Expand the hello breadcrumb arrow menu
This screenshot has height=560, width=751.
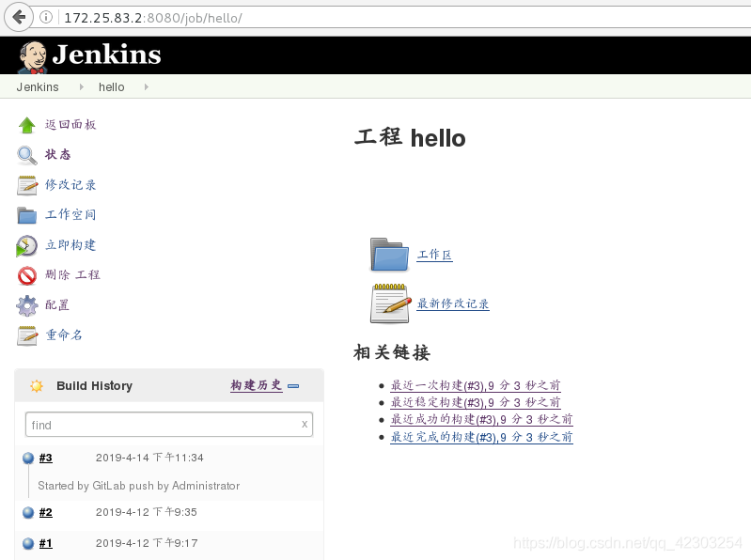(146, 86)
